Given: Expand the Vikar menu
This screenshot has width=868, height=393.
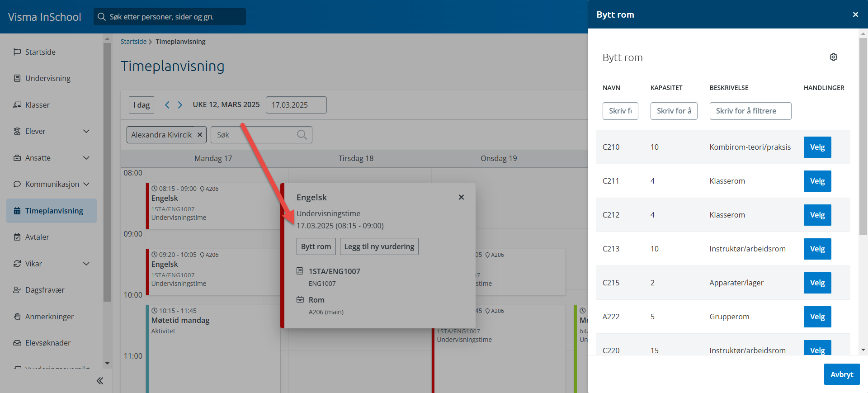Looking at the screenshot, I should [x=86, y=264].
